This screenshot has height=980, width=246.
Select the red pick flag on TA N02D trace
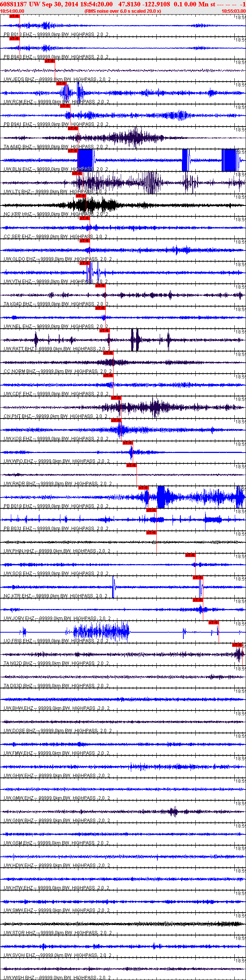(x=238, y=645)
